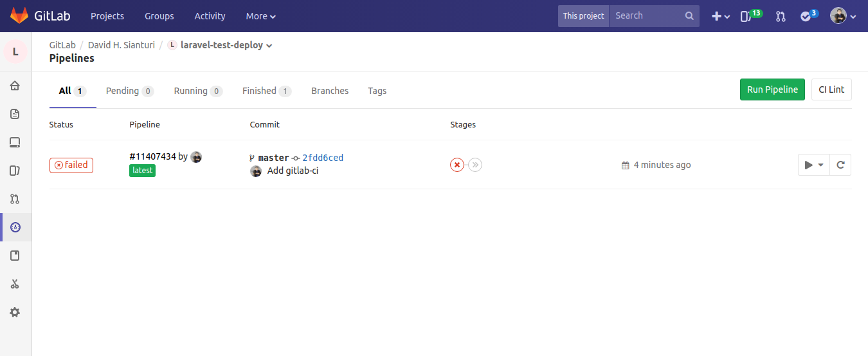Open the Wiki book icon in sidebar

[15, 256]
